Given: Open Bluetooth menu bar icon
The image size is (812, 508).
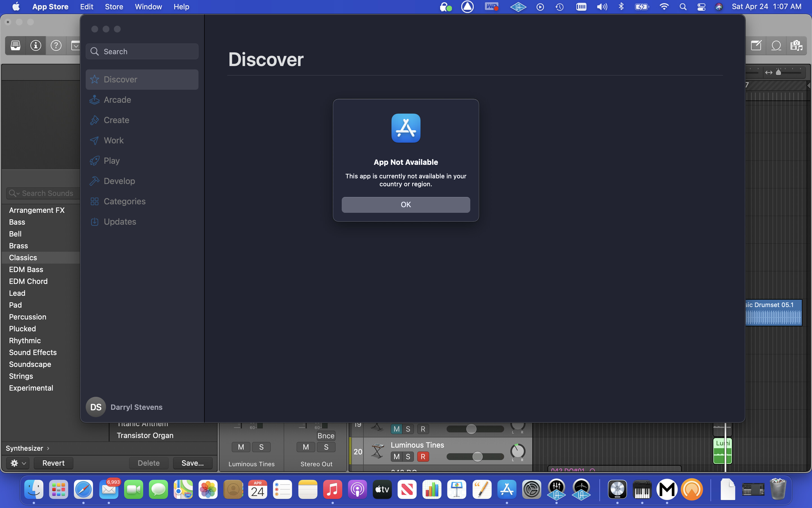Looking at the screenshot, I should [621, 7].
